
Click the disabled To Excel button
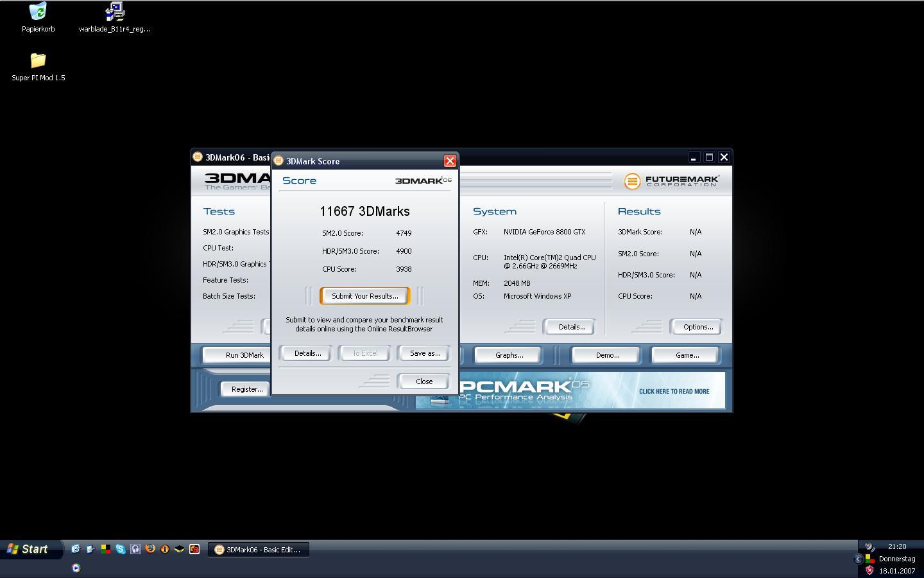pyautogui.click(x=364, y=353)
